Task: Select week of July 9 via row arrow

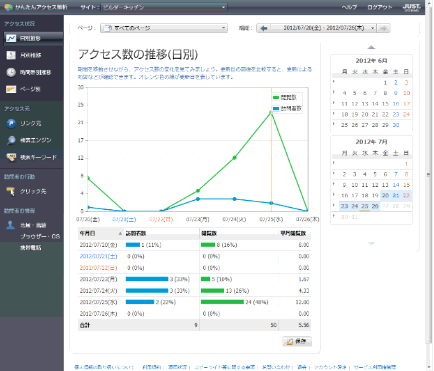Action: click(334, 184)
